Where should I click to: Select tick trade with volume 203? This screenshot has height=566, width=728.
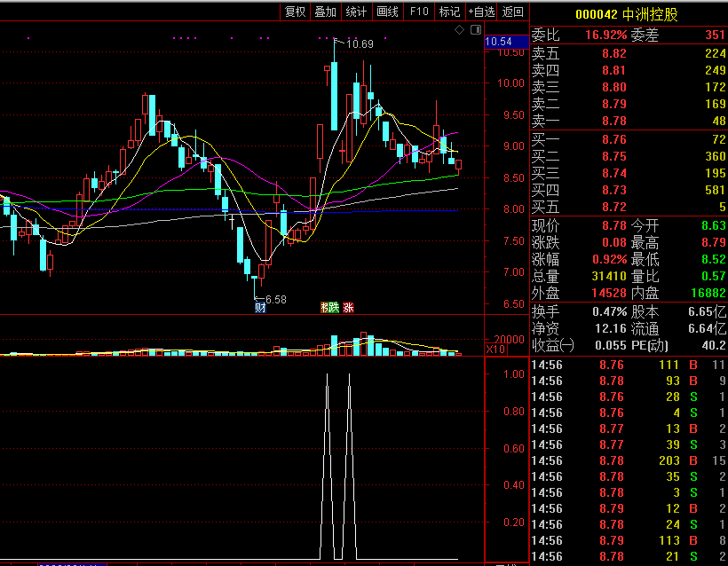click(629, 460)
